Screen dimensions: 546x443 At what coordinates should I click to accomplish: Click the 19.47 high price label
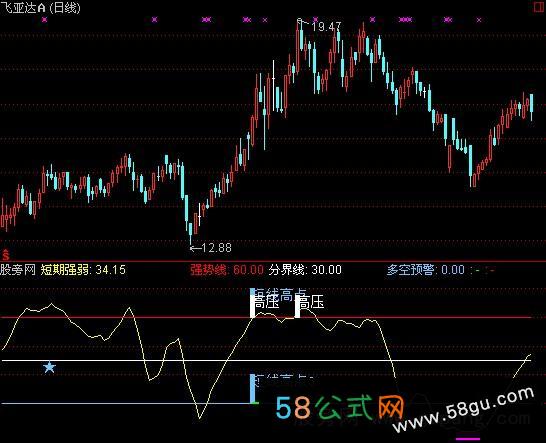[x=326, y=26]
